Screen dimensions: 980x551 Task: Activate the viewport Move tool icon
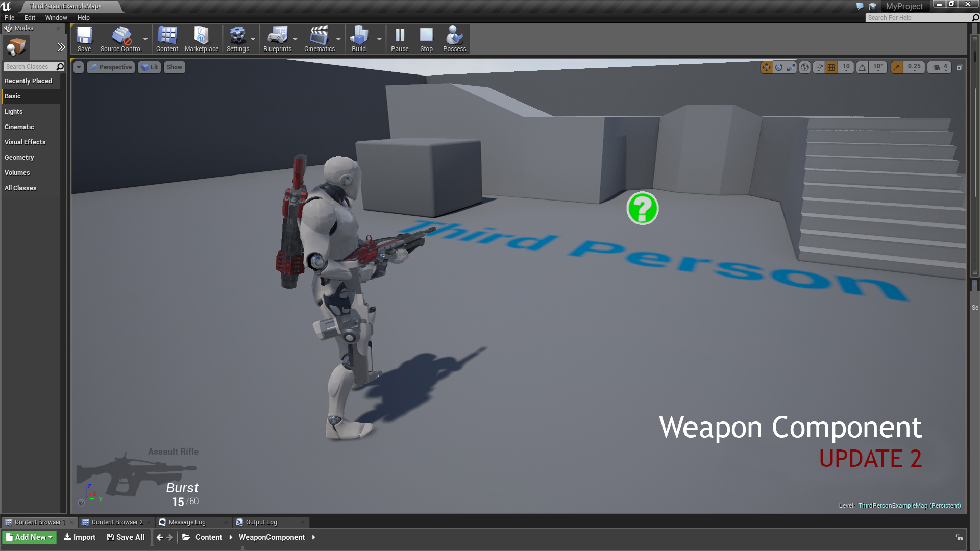[767, 67]
